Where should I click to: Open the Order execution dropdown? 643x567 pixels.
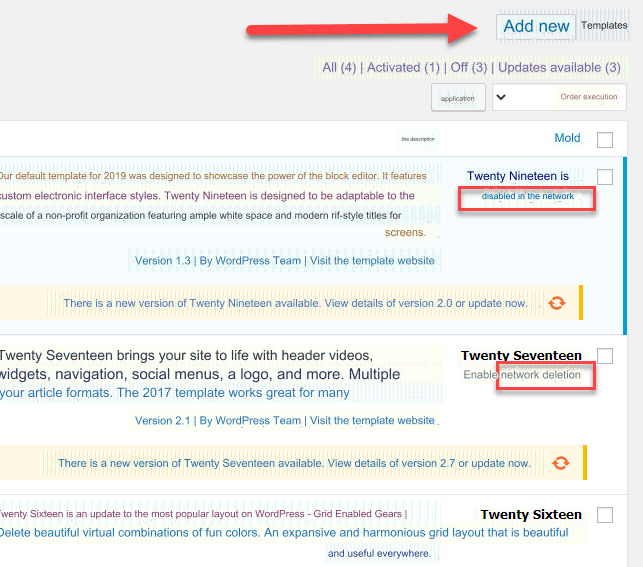(x=559, y=97)
